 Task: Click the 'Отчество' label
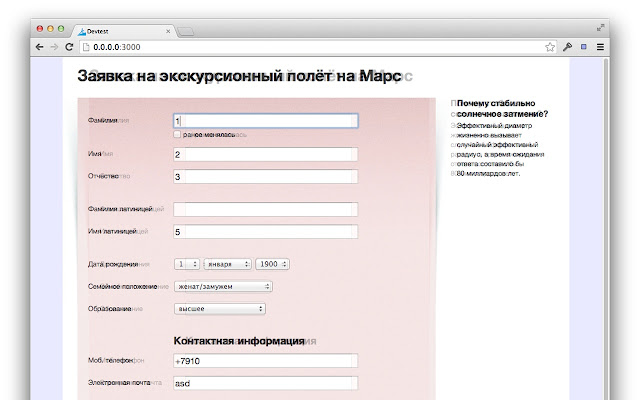point(103,176)
